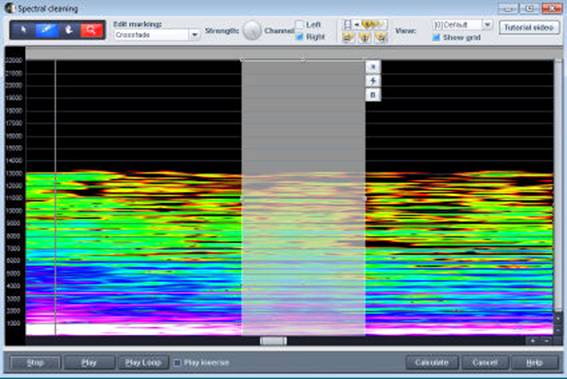Screen dimensions: 567x379
Task: Click the Calculate button
Action: 432,362
